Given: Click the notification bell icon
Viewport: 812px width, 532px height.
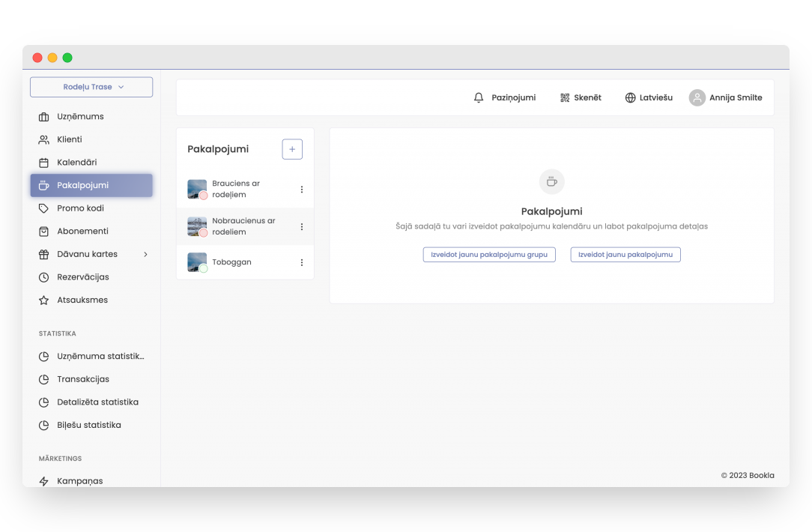Looking at the screenshot, I should pyautogui.click(x=479, y=97).
